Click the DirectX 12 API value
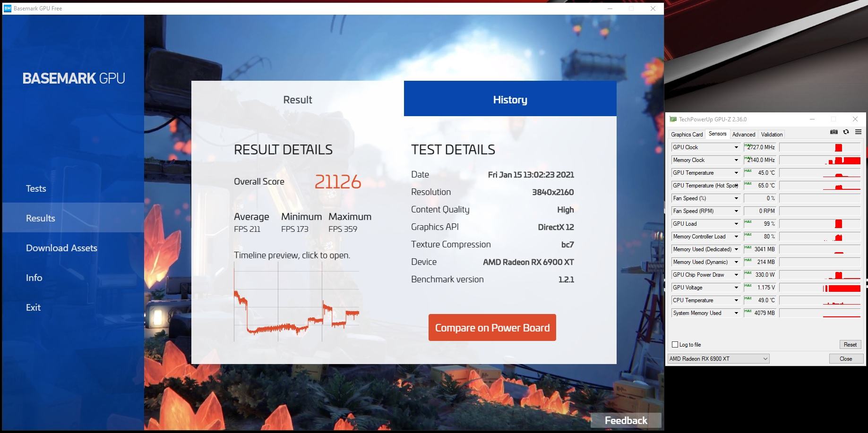 click(556, 227)
